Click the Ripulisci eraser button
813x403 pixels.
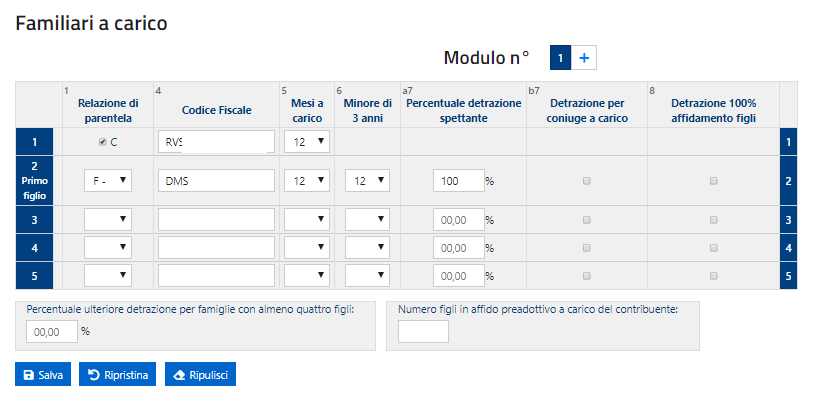click(200, 375)
